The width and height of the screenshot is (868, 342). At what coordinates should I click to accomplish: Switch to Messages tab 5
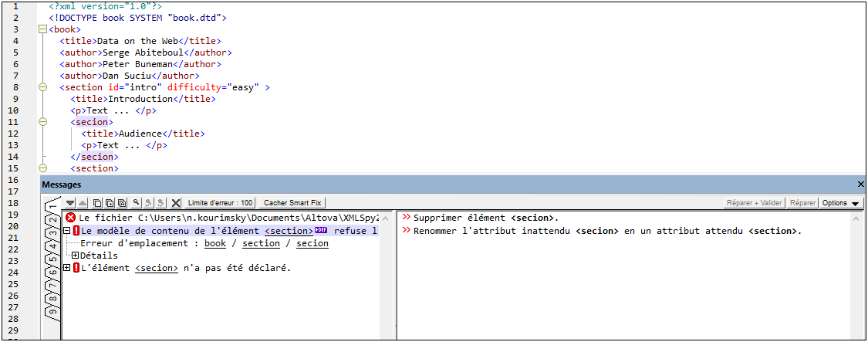click(52, 259)
